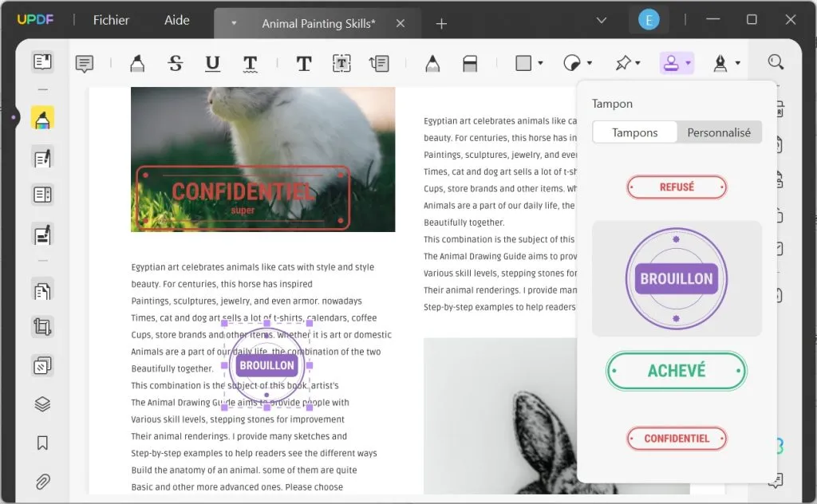Screen dimensions: 817x504
Task: Select the Strikethrough tool
Action: 176,64
